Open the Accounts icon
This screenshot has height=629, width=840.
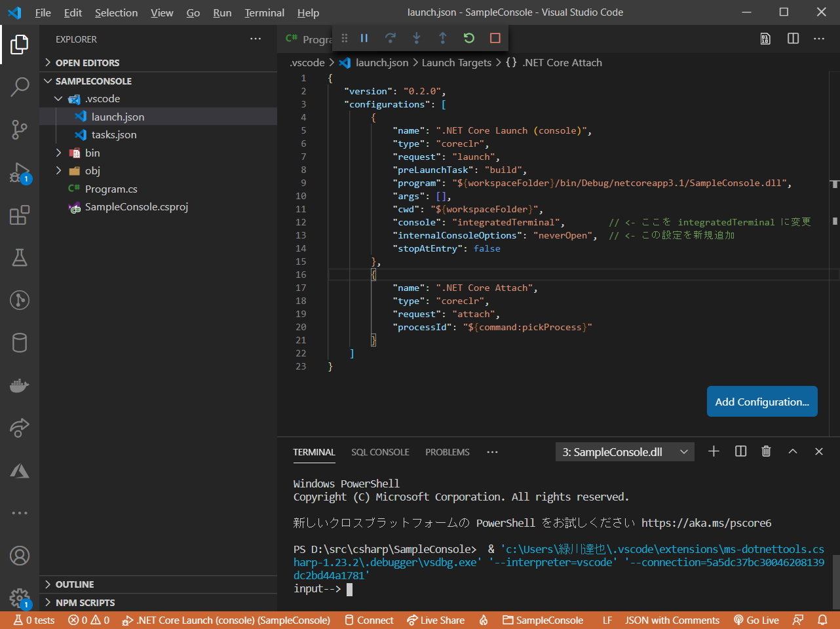[20, 556]
